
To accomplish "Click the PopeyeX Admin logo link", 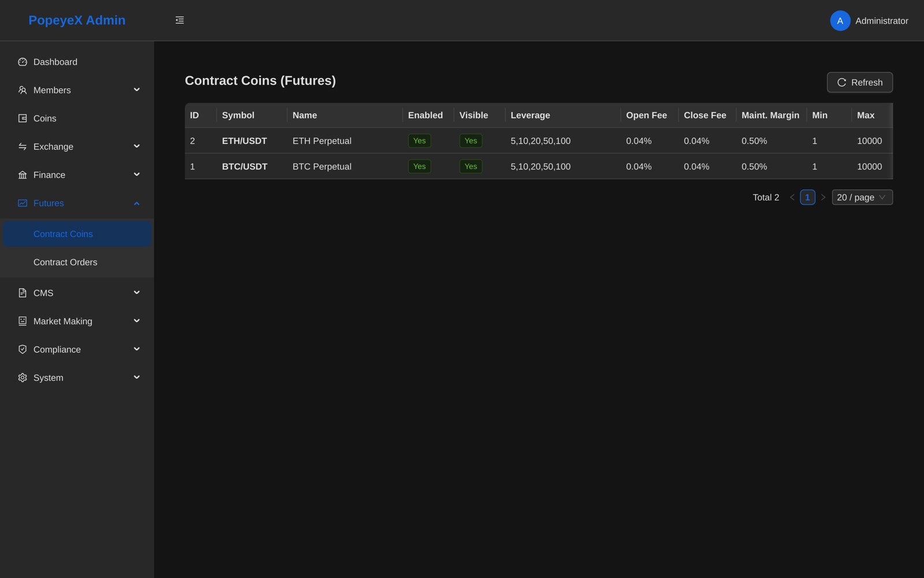I will (77, 20).
